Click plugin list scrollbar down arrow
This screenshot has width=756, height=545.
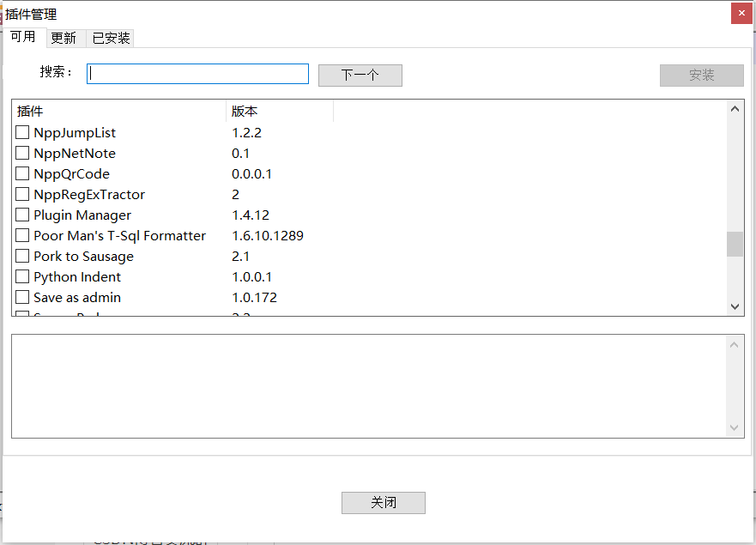735,306
